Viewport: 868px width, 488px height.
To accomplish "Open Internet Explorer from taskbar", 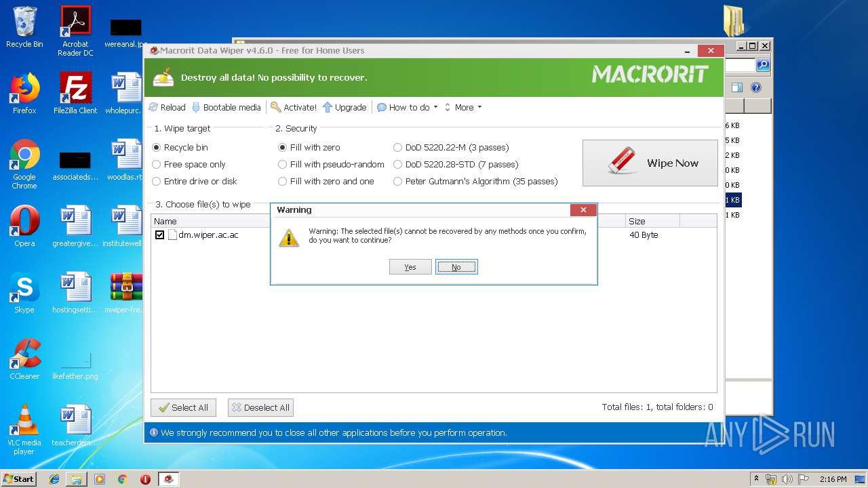I will click(x=54, y=479).
